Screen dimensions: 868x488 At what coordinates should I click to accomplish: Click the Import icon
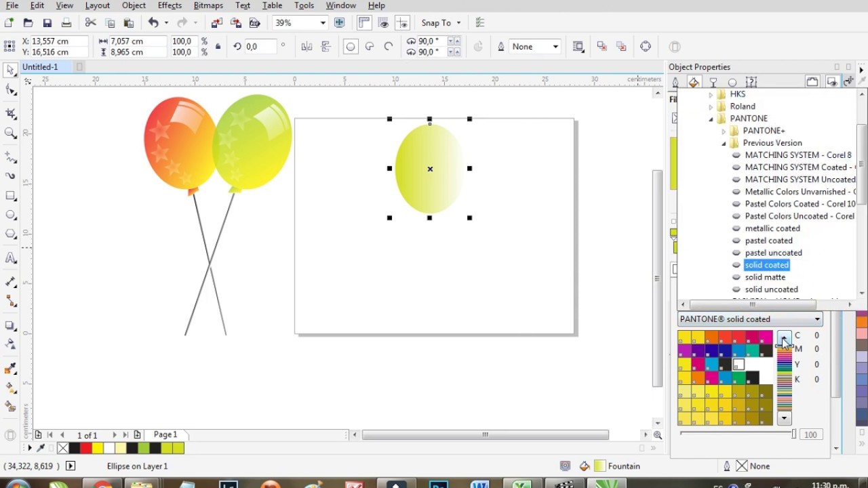pos(216,23)
